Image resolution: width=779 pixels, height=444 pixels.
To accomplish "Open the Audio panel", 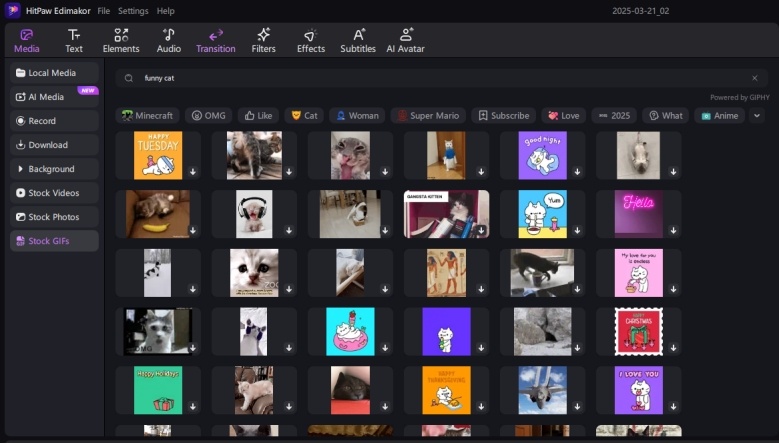I will tap(169, 40).
